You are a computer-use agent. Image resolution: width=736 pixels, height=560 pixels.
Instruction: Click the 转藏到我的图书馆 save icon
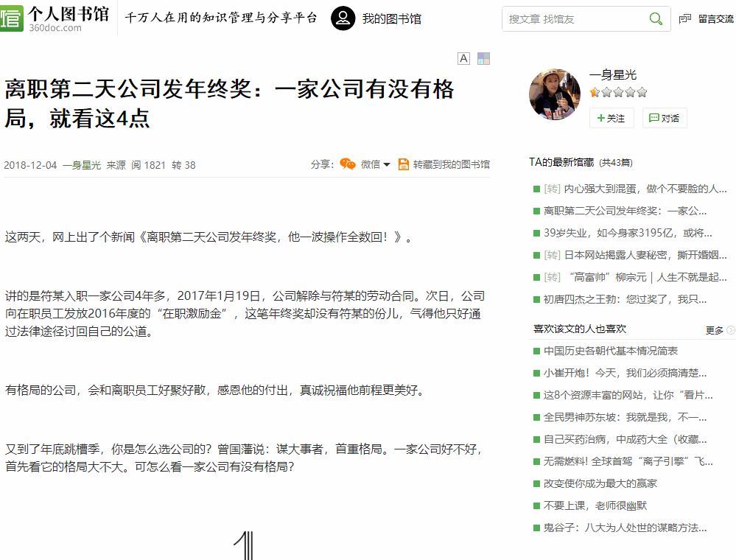tap(404, 164)
